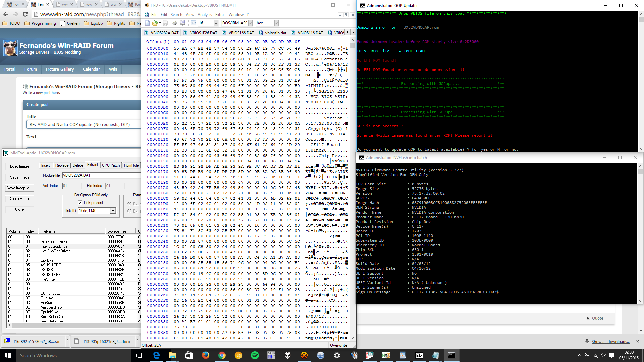Select first Extract radio option in MMTool
This screenshot has width=644, height=362.
pos(129,203)
